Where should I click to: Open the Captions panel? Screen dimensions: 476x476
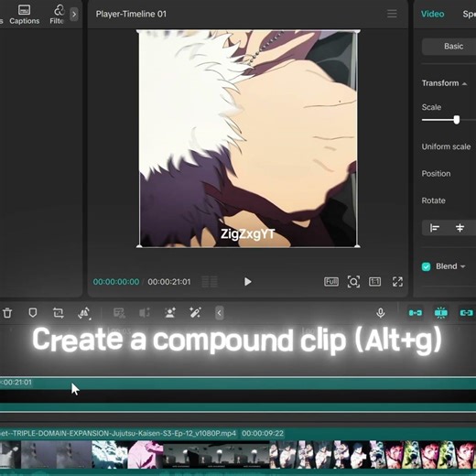[x=25, y=15]
